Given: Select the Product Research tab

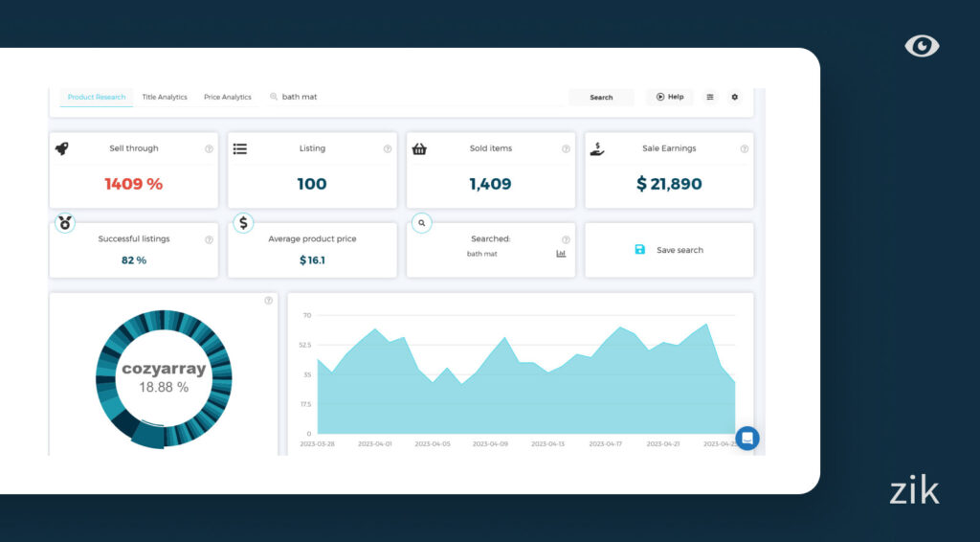Looking at the screenshot, I should pos(97,97).
